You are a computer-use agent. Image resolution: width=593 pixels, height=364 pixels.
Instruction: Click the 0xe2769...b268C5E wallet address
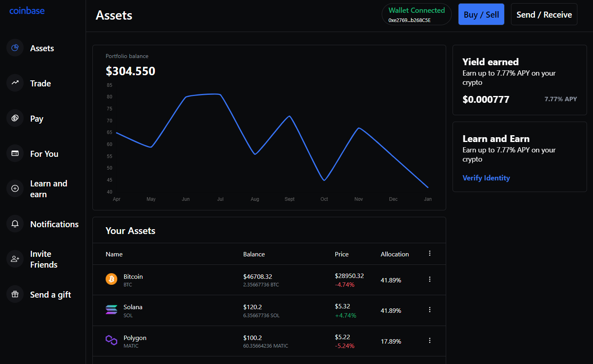[409, 20]
